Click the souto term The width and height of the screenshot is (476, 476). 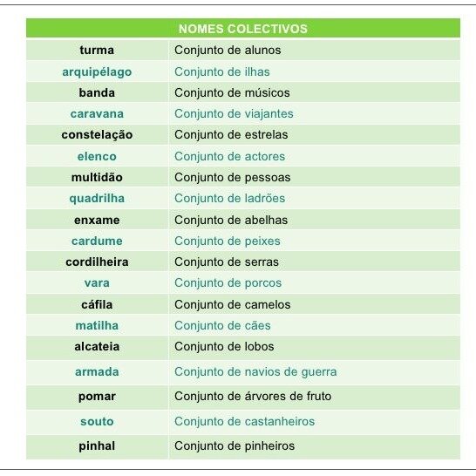(x=97, y=422)
